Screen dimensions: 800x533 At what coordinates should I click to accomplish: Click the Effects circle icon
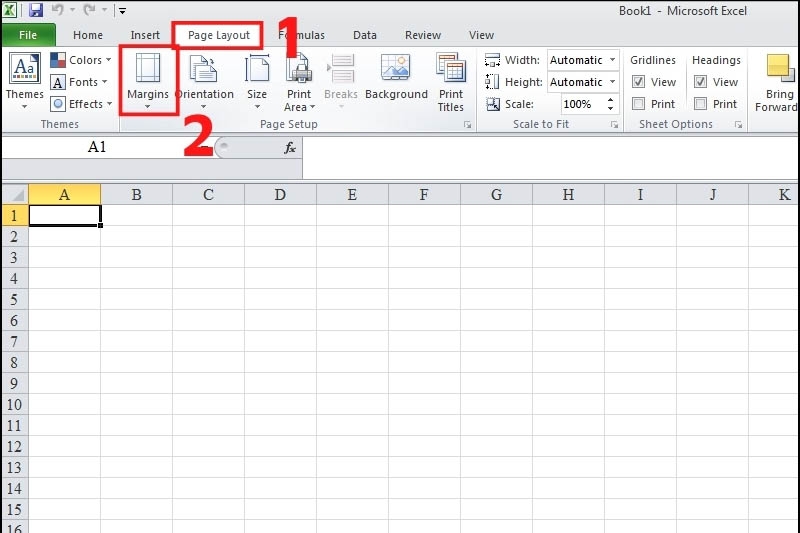(x=58, y=104)
